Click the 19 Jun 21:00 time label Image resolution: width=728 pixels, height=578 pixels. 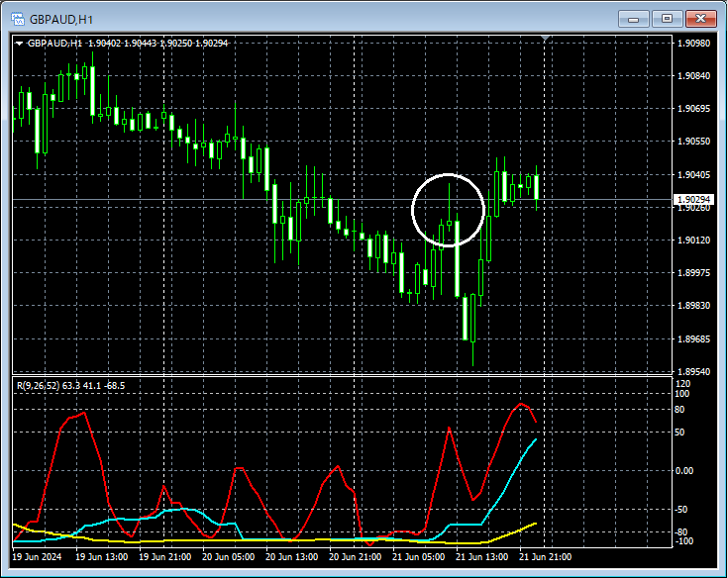(x=164, y=556)
